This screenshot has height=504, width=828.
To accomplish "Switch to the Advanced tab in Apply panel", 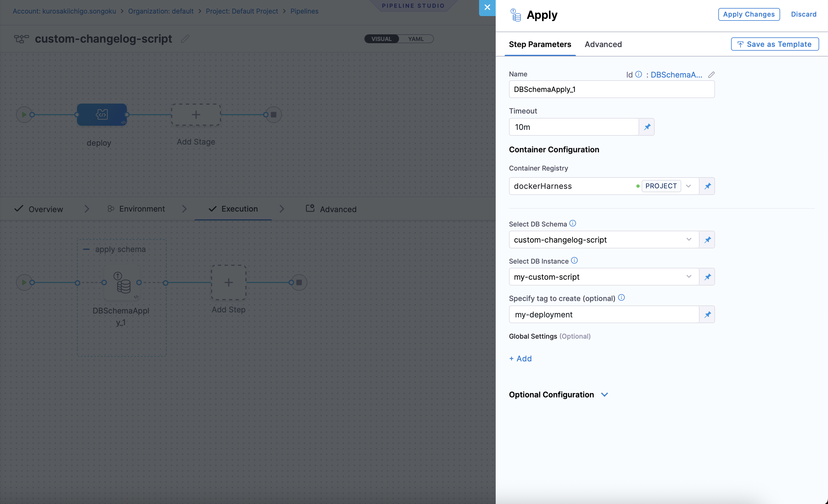I will (x=603, y=44).
